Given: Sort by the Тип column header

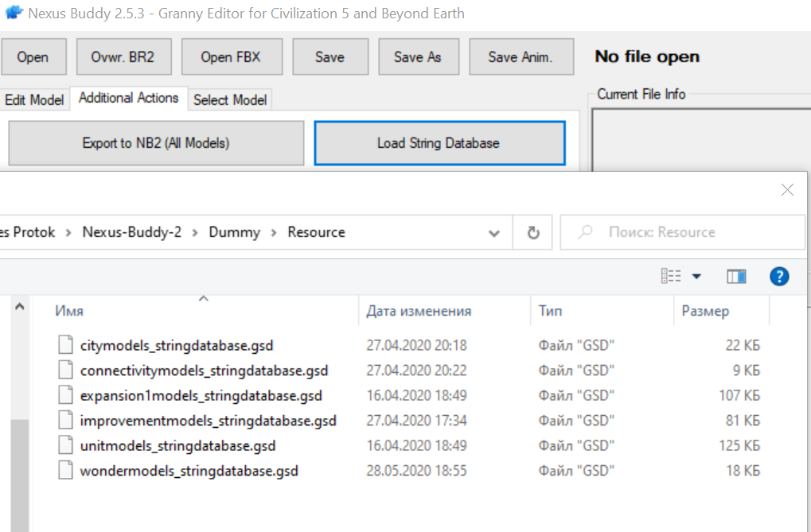Looking at the screenshot, I should point(602,311).
